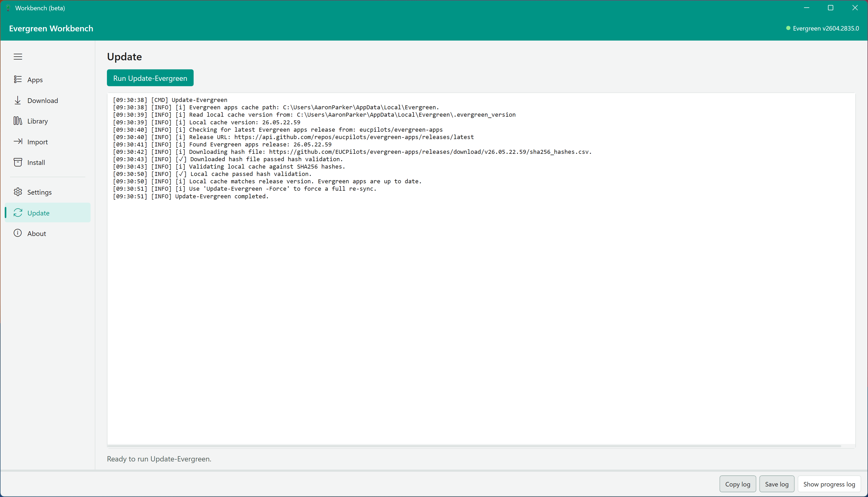Run Update-Evergreen button
Viewport: 868px width, 497px height.
pos(150,78)
